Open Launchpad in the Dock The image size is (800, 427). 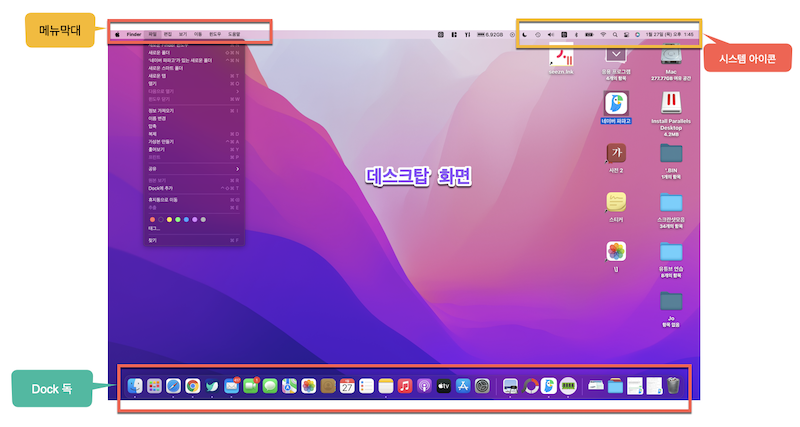click(154, 386)
